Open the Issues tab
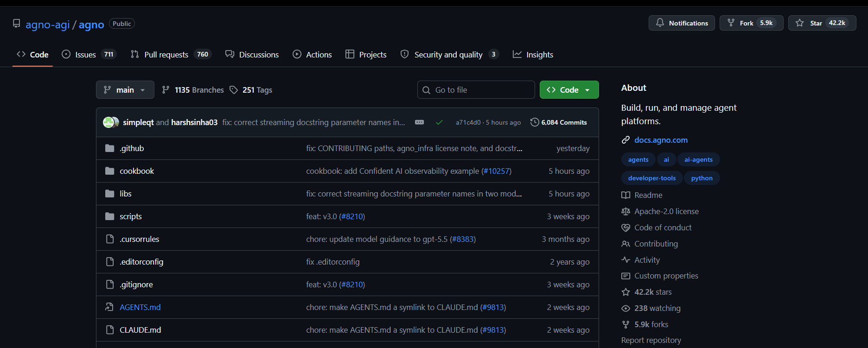Image resolution: width=868 pixels, height=348 pixels. pos(89,55)
